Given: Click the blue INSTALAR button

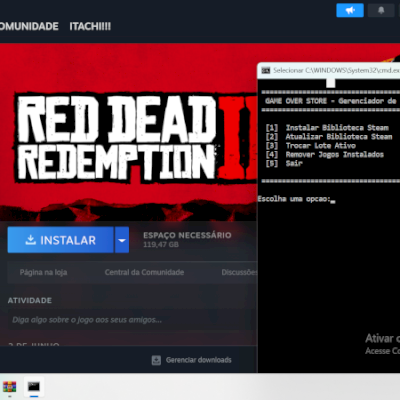Looking at the screenshot, I should coord(60,240).
